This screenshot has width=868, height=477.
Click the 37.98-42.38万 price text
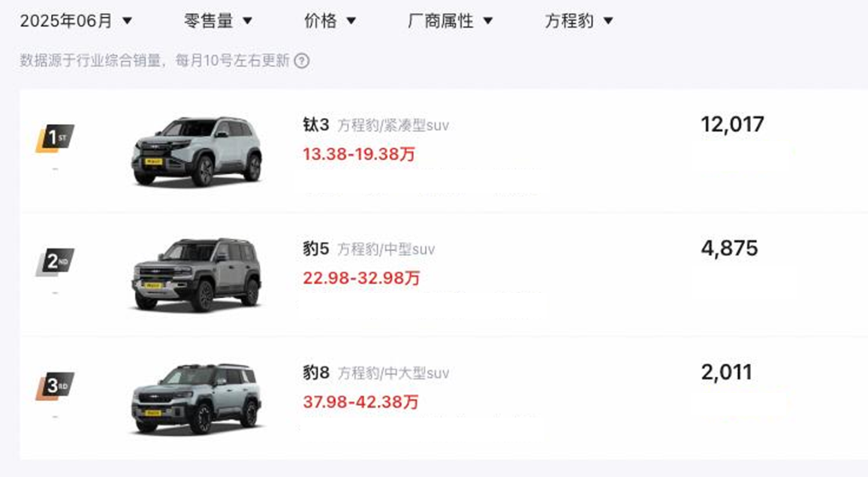(360, 402)
